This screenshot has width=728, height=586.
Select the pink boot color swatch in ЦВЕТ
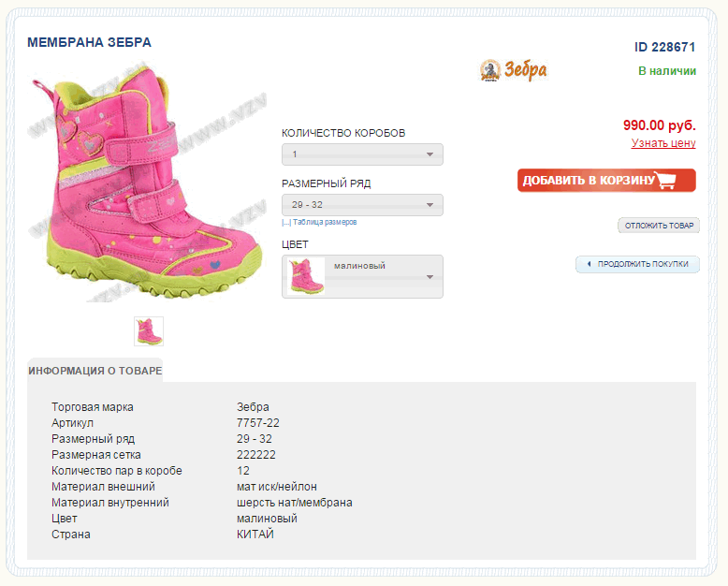[x=306, y=276]
